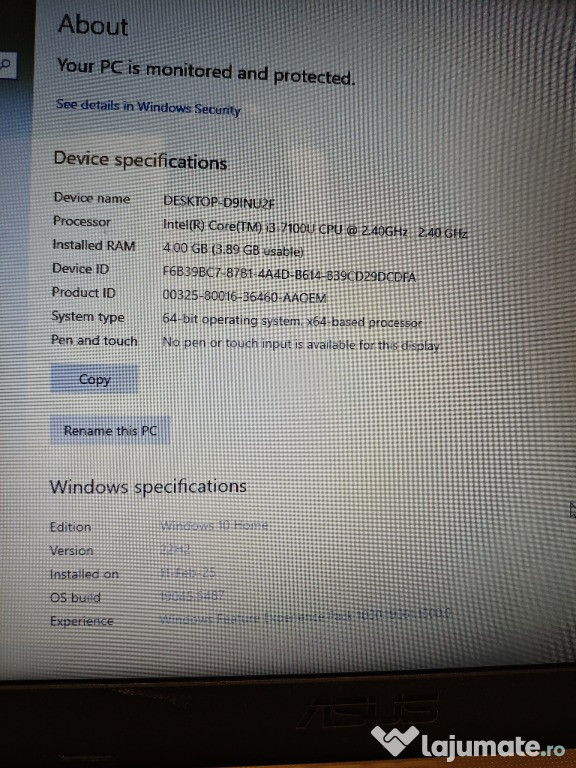The image size is (576, 768).
Task: Click the Device specifications heading
Action: (140, 160)
